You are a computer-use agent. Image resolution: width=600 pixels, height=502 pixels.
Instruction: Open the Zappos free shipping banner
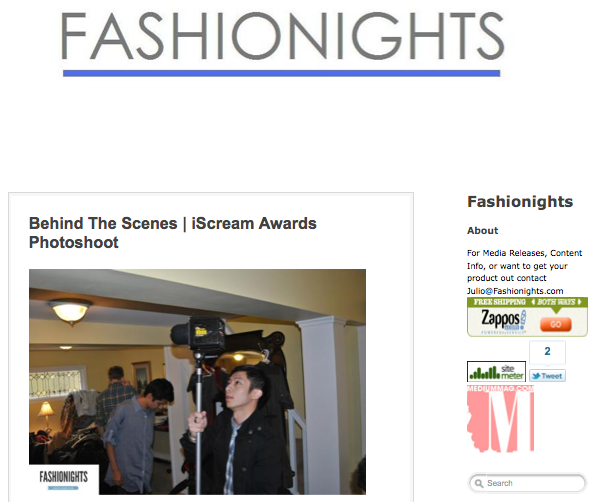click(527, 317)
